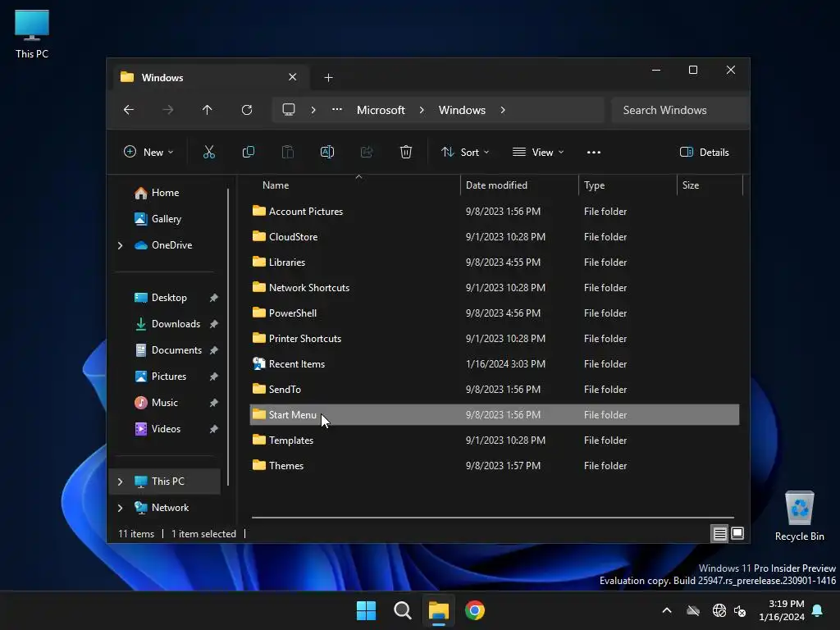Click the Search Windows box

point(680,110)
